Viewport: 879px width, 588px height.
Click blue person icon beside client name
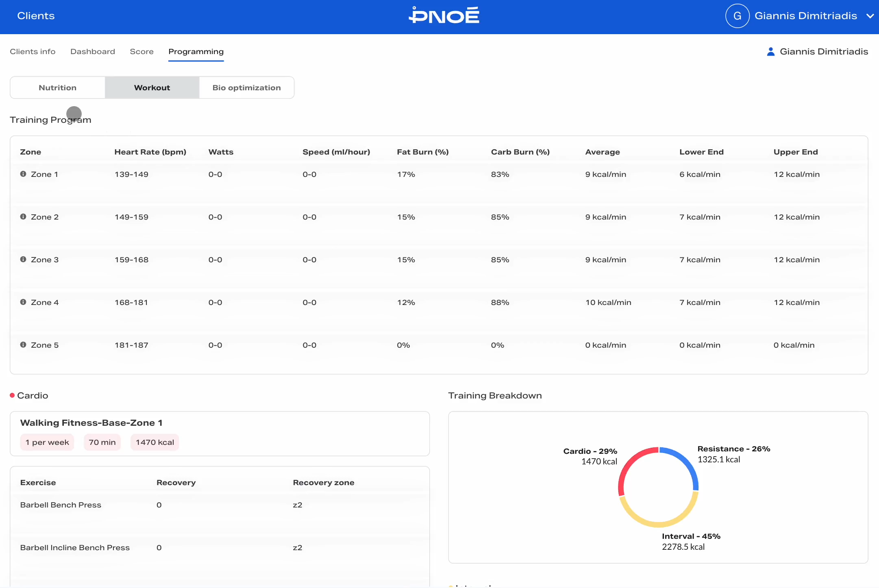pos(770,52)
